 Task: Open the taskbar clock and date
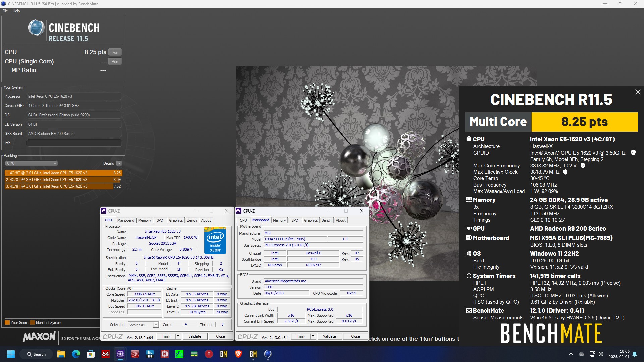pos(619,354)
